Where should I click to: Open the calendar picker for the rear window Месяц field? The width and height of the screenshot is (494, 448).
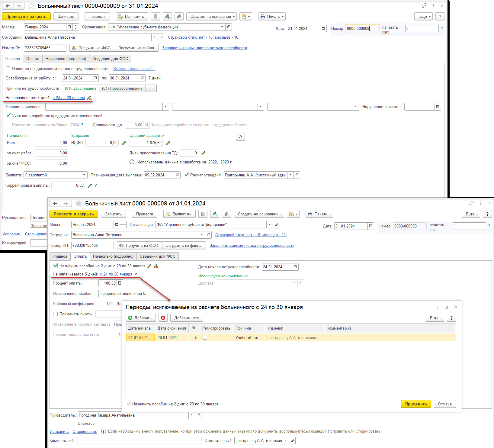(69, 27)
